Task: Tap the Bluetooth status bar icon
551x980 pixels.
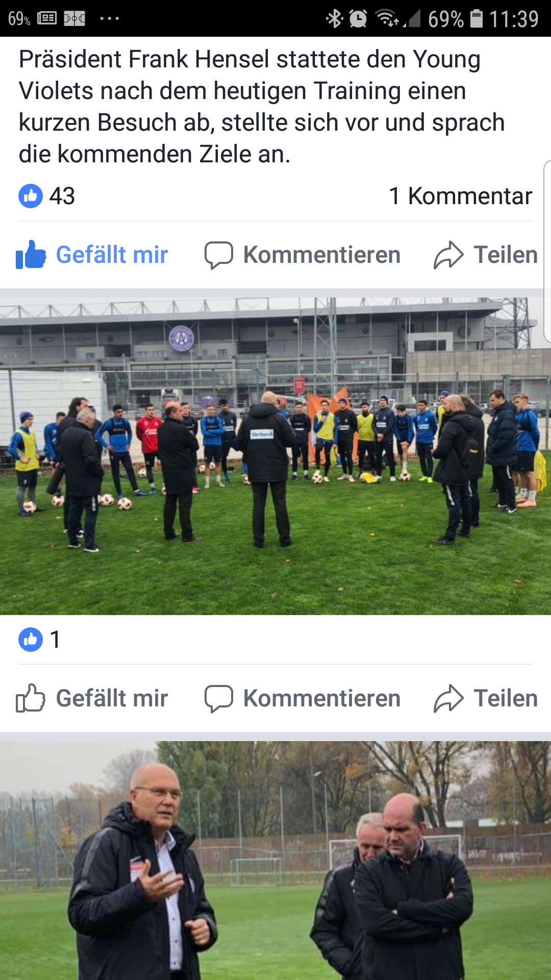Action: (335, 19)
